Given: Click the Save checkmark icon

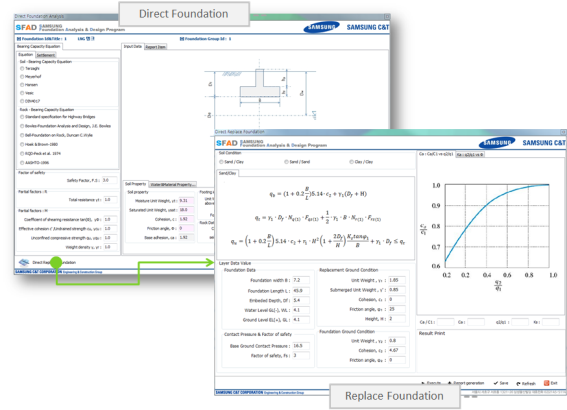Looking at the screenshot, I should click(x=496, y=383).
